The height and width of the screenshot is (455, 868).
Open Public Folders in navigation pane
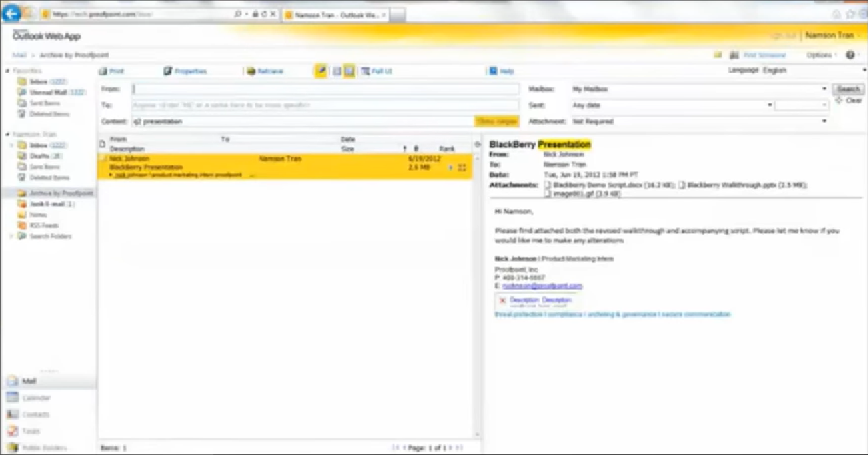coord(48,448)
